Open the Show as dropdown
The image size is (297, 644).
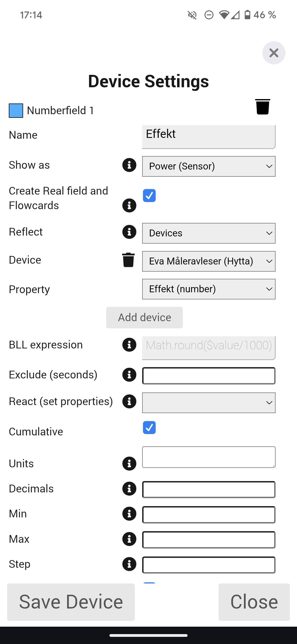click(x=209, y=167)
